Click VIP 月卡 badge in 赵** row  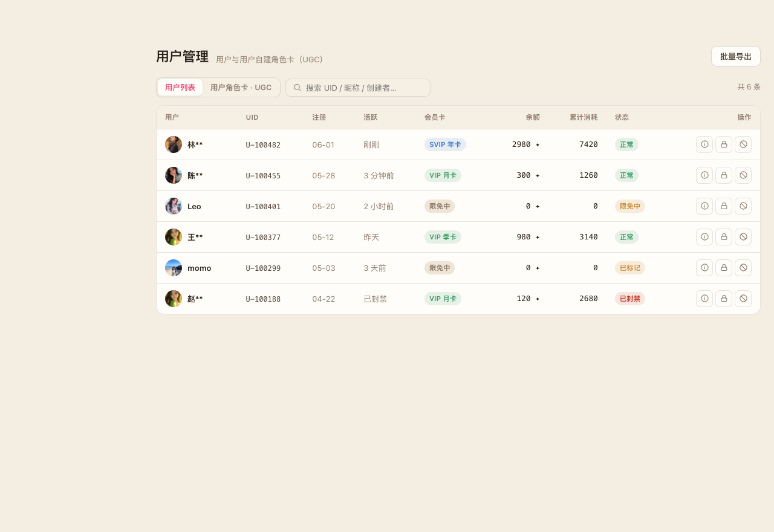pyautogui.click(x=443, y=299)
